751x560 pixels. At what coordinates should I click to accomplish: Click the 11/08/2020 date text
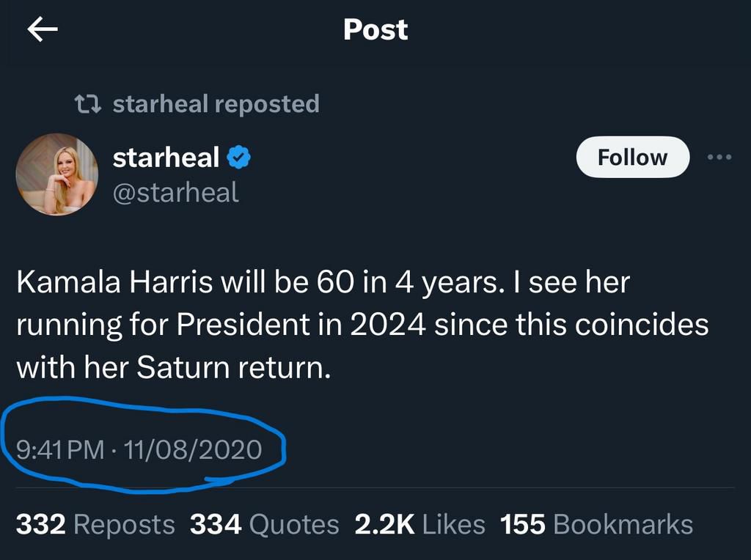coord(192,452)
